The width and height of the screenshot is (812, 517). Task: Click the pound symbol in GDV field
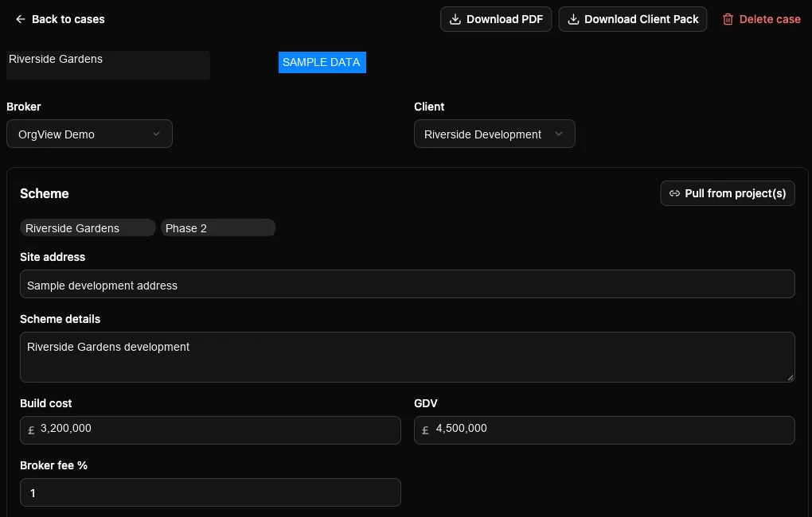point(425,430)
